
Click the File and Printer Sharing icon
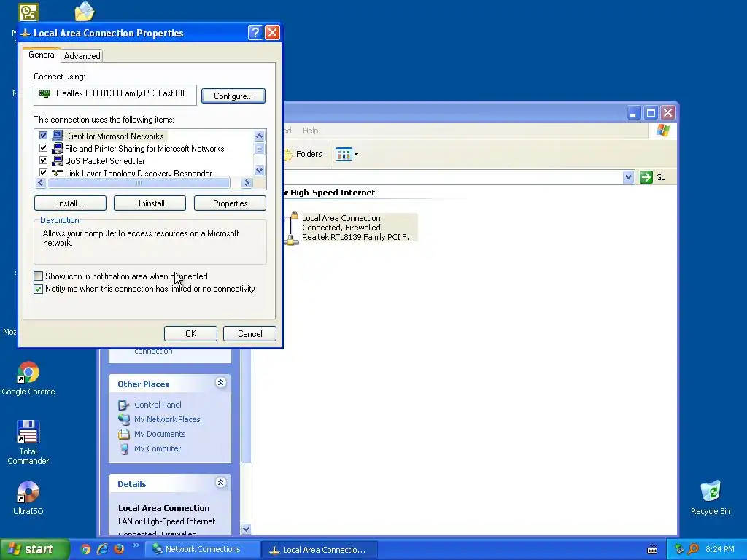point(58,148)
